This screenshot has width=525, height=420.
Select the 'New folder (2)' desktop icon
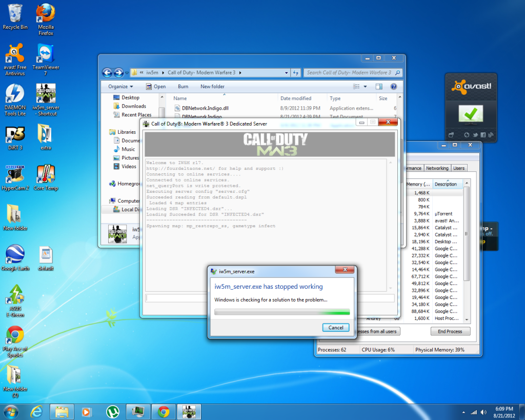click(15, 381)
